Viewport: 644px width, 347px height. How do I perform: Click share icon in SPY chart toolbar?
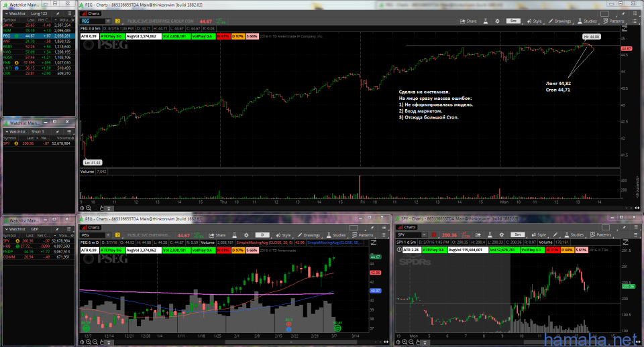[478, 235]
